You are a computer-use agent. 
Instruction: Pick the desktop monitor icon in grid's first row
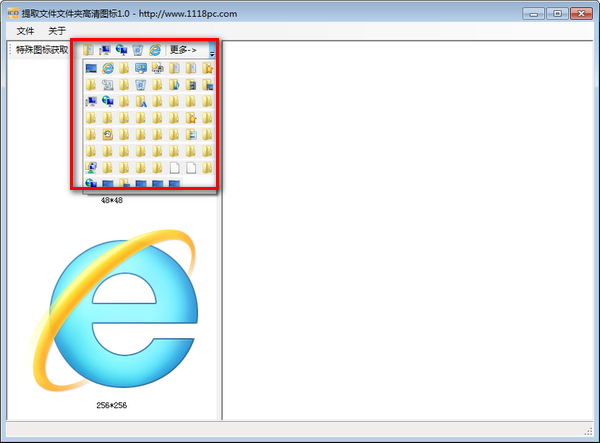91,68
